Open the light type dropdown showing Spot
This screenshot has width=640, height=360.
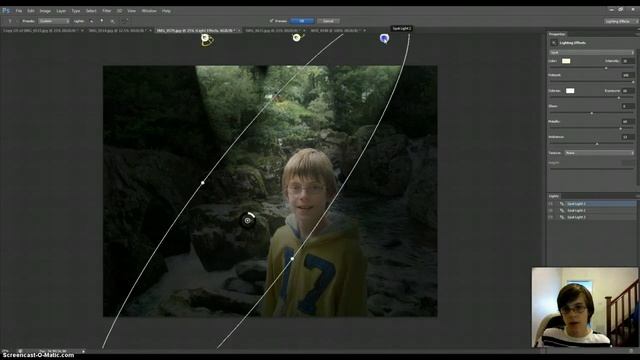pos(591,52)
